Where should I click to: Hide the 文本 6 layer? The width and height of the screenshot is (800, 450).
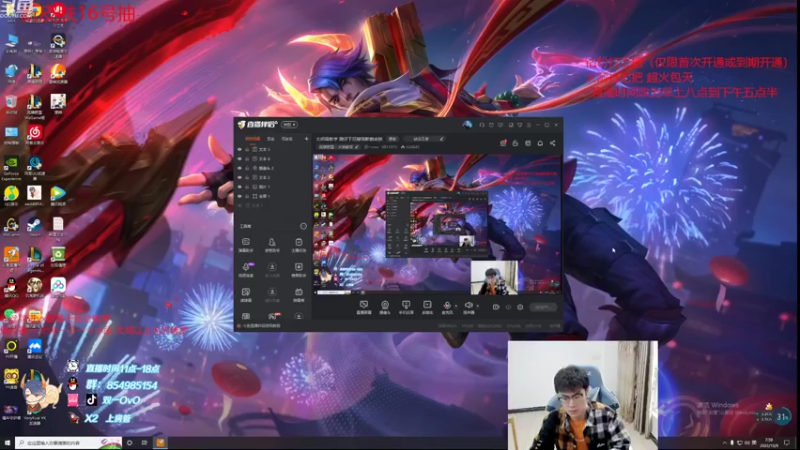pos(240,159)
